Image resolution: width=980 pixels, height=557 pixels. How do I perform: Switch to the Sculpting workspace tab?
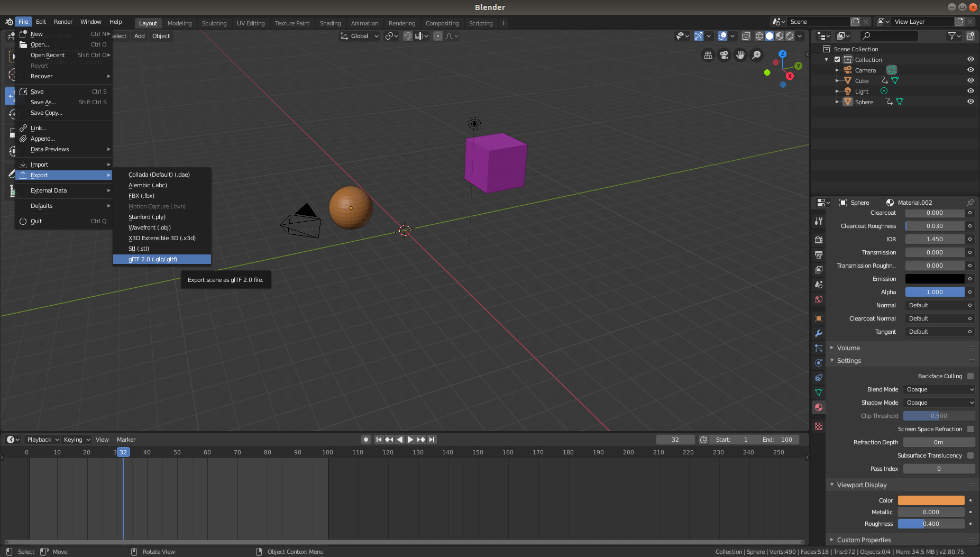[x=214, y=23]
